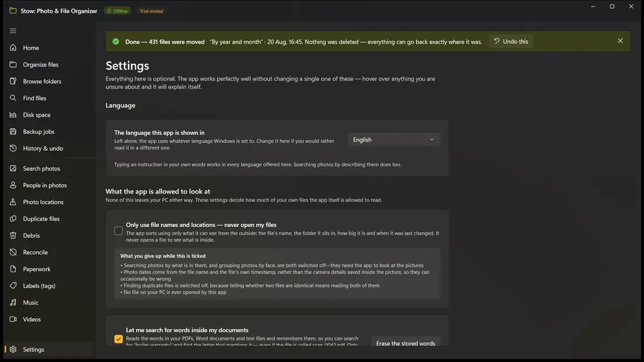Open the Home icon in sidebar
The height and width of the screenshot is (362, 644).
[x=13, y=47]
